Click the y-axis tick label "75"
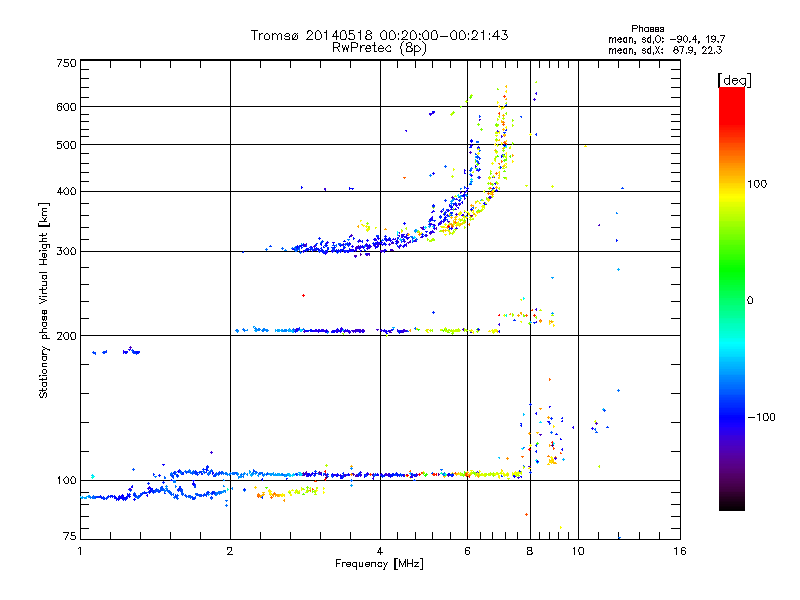 tap(70, 536)
